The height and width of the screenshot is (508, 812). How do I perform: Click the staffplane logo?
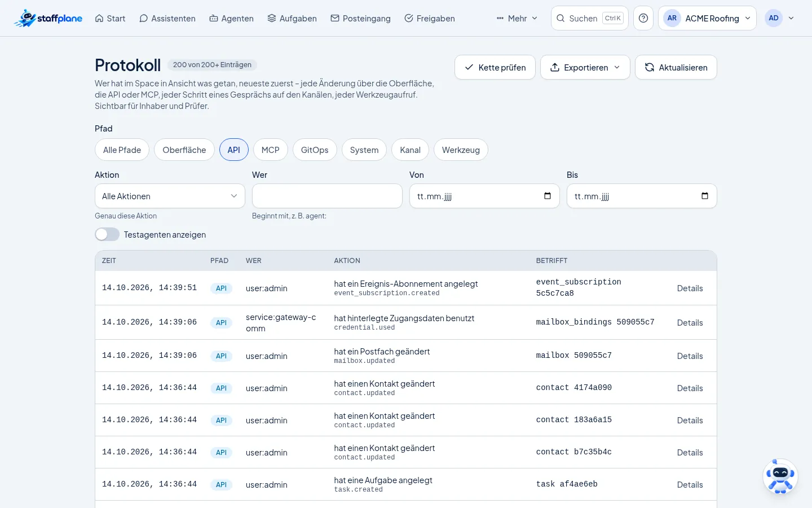[x=48, y=18]
